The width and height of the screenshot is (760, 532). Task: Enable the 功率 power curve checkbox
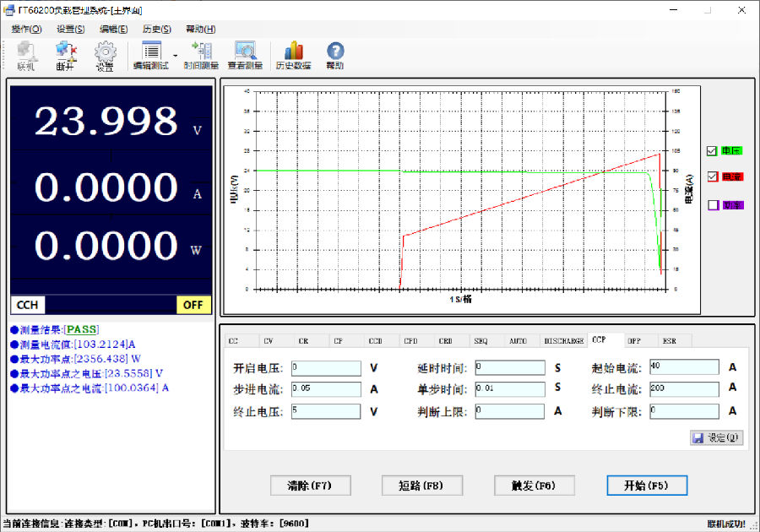(x=712, y=204)
